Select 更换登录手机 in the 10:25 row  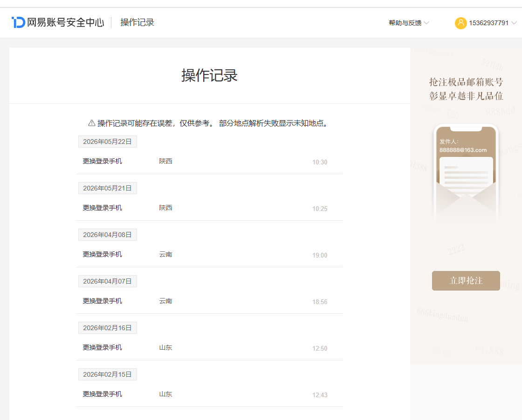[x=102, y=208]
